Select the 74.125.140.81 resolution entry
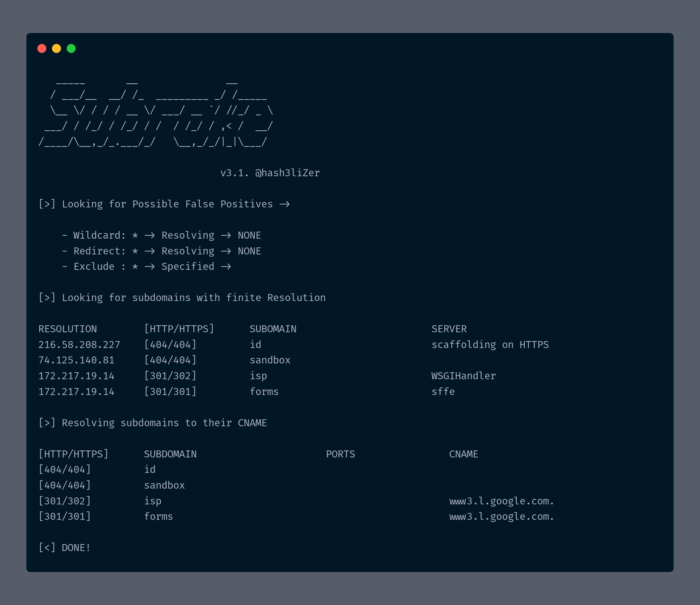This screenshot has height=605, width=700. pyautogui.click(x=76, y=360)
